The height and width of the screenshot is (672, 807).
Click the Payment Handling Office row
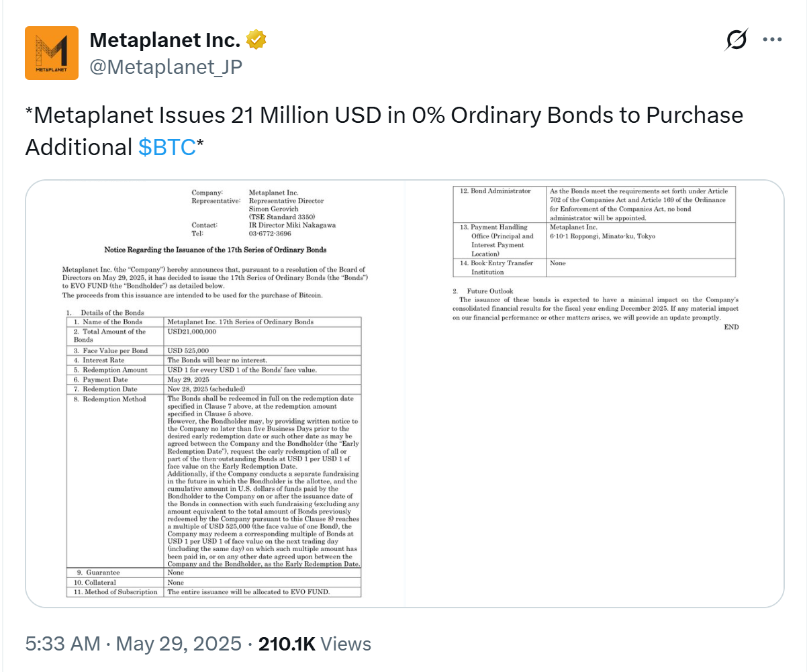595,240
